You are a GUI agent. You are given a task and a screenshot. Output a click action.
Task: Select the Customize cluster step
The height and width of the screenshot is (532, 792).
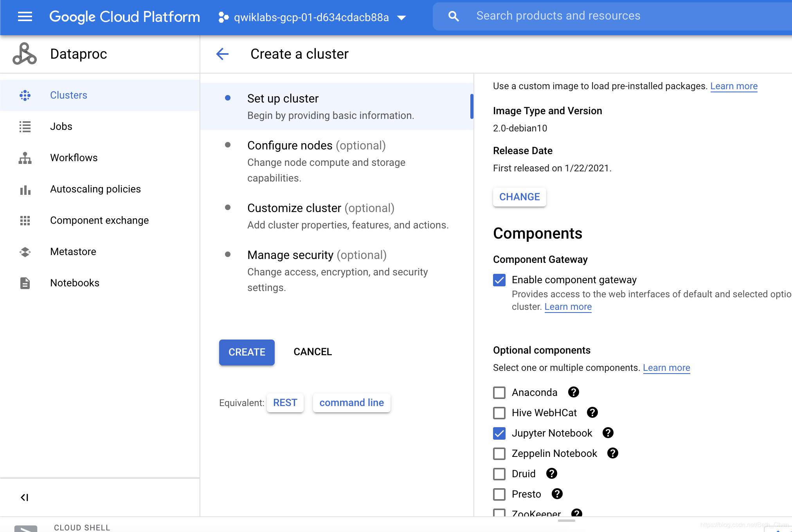pyautogui.click(x=337, y=216)
